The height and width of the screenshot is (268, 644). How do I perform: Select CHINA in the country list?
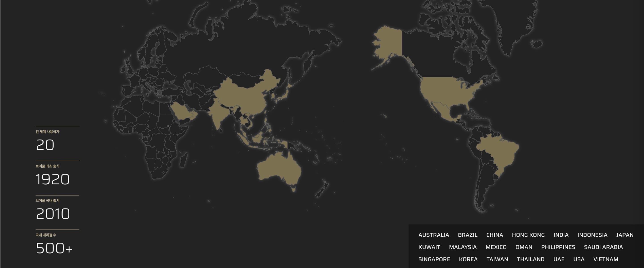pos(494,235)
